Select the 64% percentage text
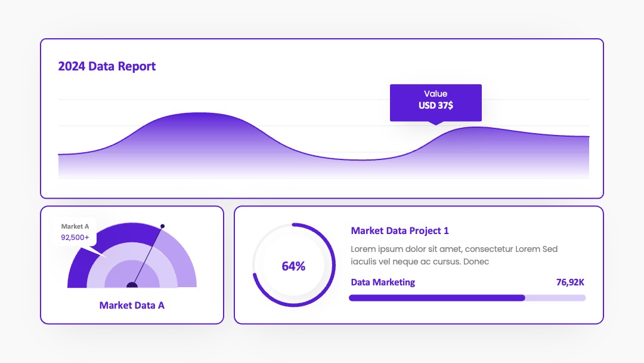Screen dimensions: 644x363 [x=293, y=266]
